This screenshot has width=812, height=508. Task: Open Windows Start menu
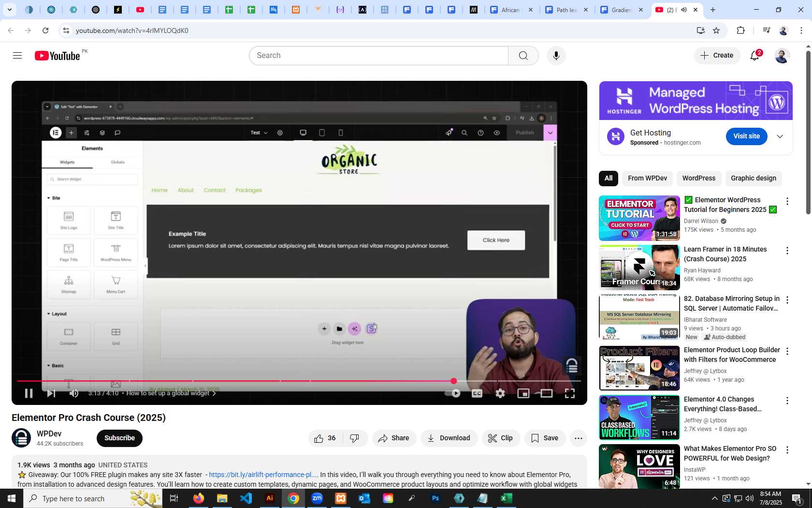coord(12,498)
